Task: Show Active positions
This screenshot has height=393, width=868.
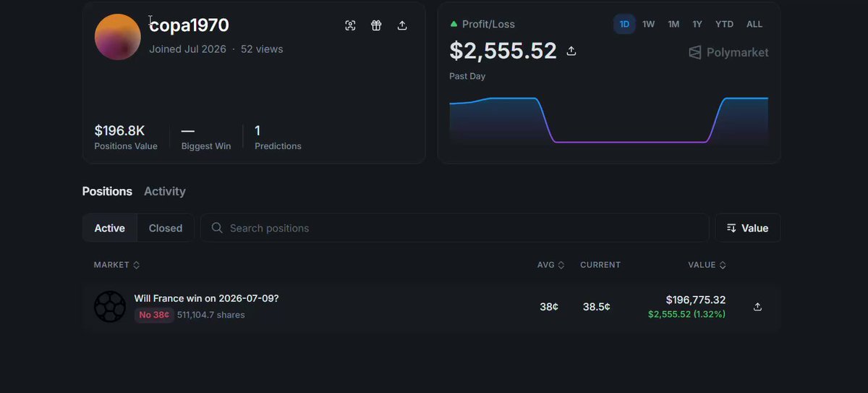Action: tap(110, 228)
